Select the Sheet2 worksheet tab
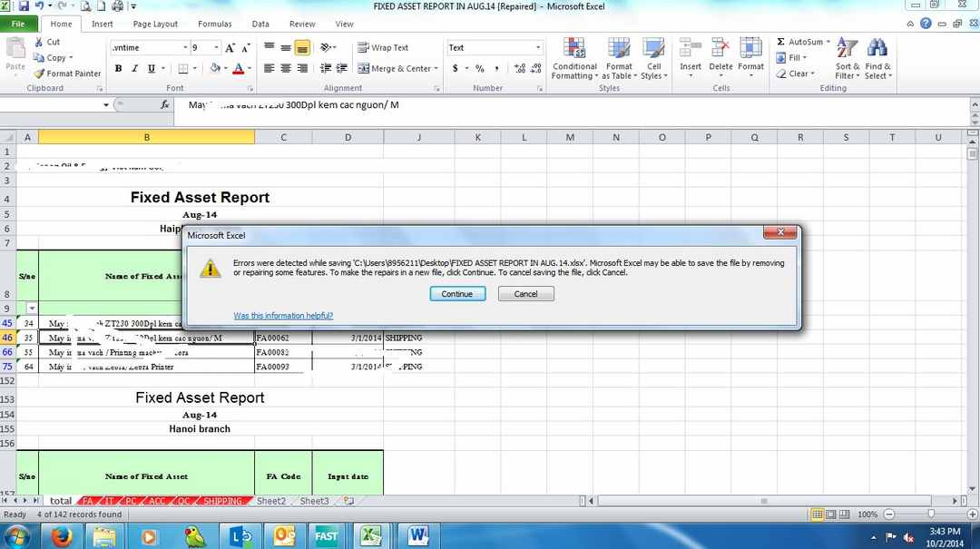 pyautogui.click(x=271, y=501)
